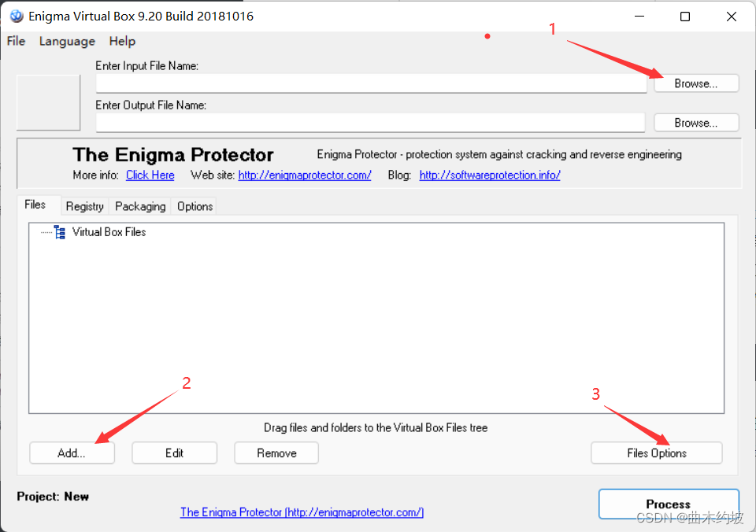The image size is (756, 532).
Task: Click the Enigma Virtual Box title bar icon
Action: click(17, 16)
